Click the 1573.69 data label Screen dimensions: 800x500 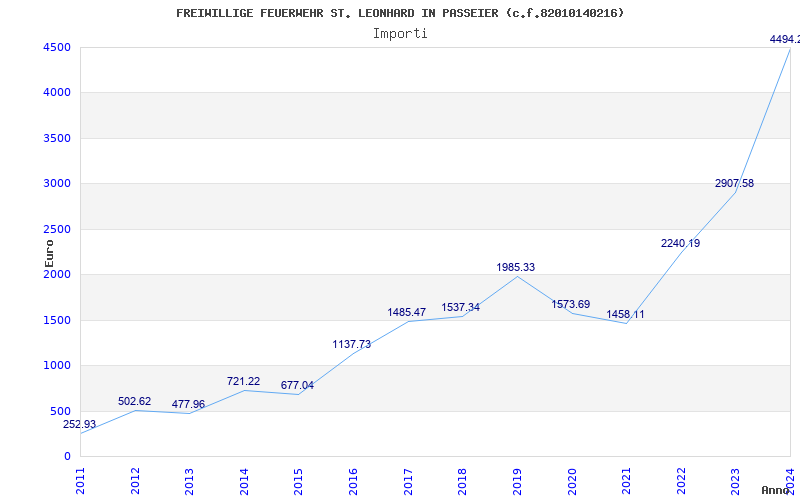tap(570, 305)
